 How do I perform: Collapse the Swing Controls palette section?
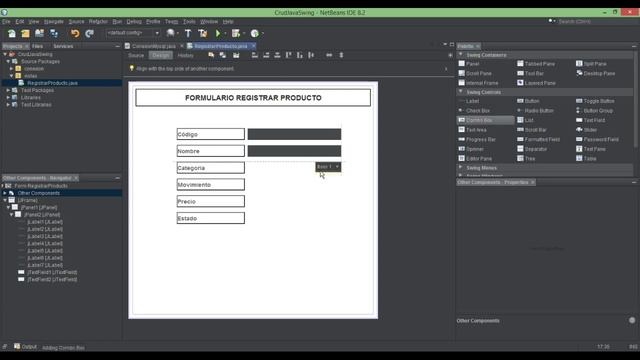461,92
